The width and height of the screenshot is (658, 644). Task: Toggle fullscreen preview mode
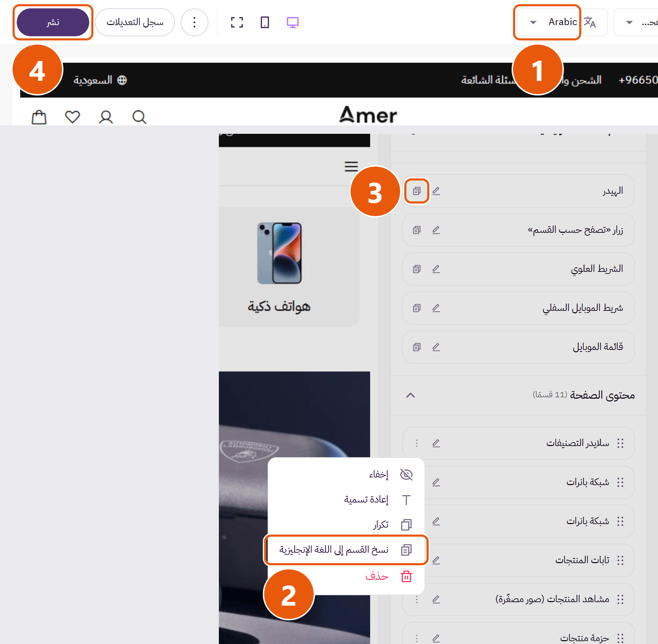tap(237, 22)
